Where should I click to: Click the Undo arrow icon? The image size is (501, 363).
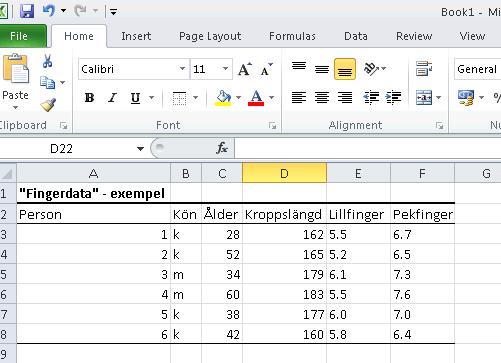tap(49, 11)
